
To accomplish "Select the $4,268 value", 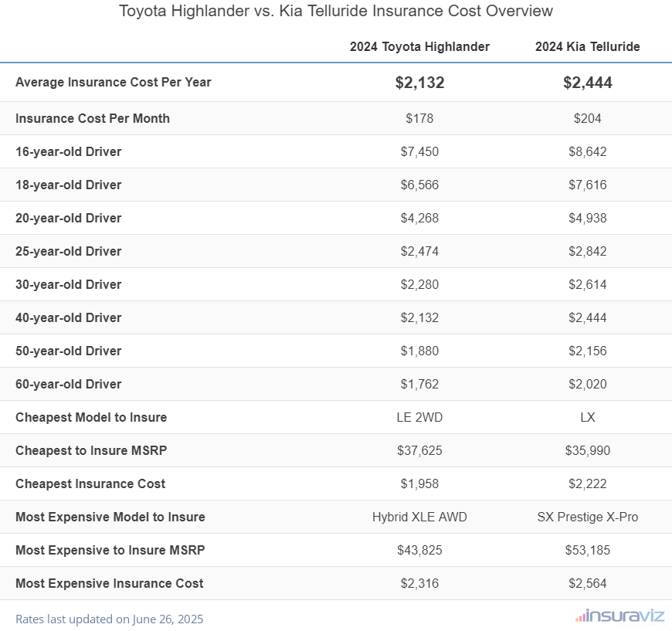I will 419,218.
